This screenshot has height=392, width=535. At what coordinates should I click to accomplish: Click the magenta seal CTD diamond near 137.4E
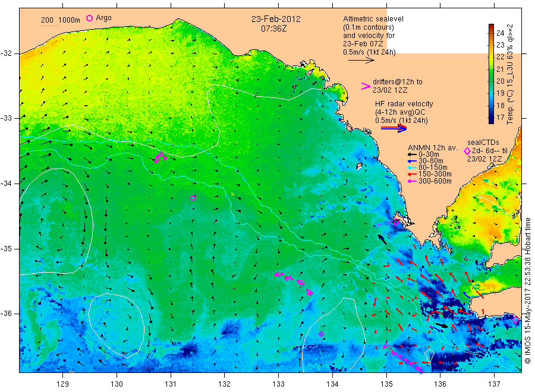(x=515, y=320)
